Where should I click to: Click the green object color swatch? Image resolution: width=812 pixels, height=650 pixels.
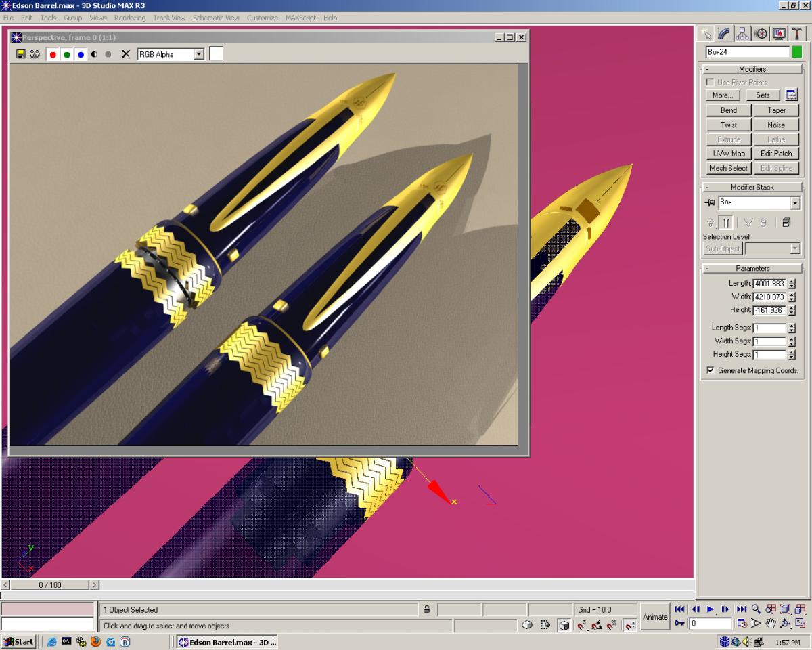(x=797, y=51)
